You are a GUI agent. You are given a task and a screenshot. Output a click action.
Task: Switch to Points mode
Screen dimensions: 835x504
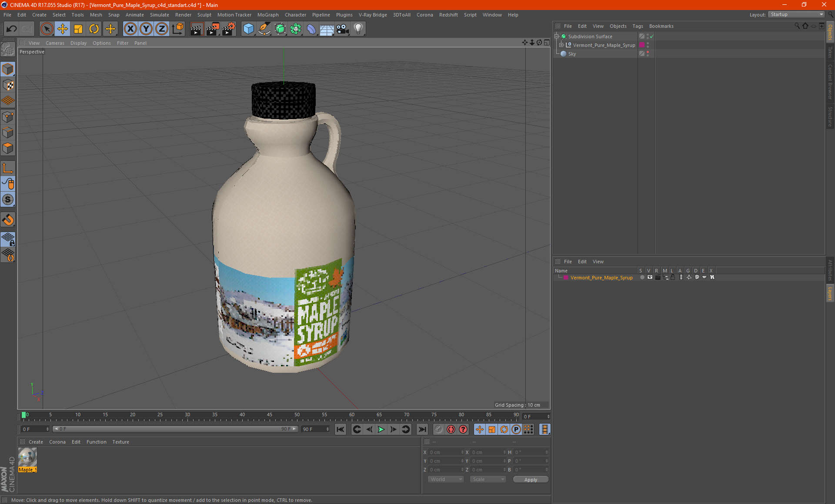pos(8,117)
